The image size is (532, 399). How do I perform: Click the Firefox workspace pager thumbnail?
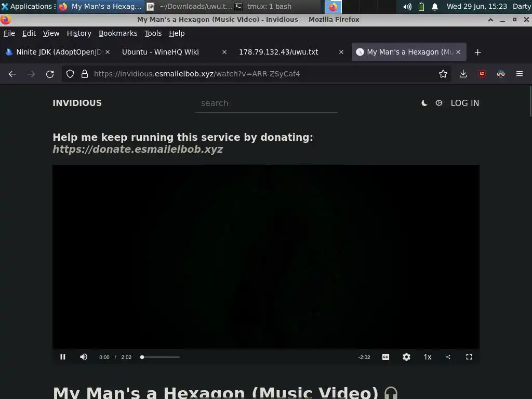tap(333, 6)
